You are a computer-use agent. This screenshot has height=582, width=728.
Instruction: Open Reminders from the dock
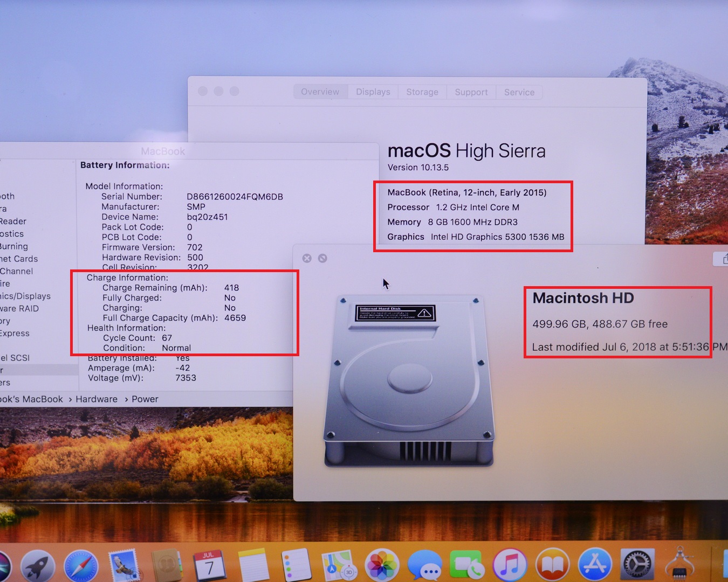pyautogui.click(x=296, y=566)
